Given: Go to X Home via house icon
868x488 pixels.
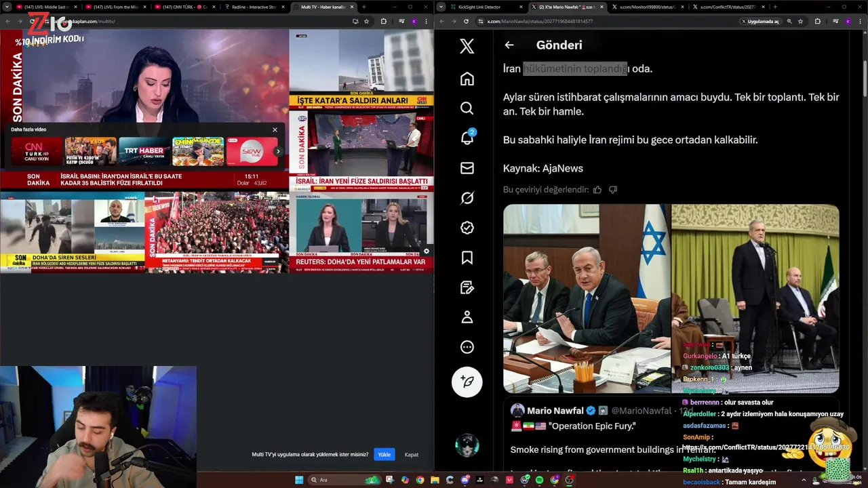Looking at the screenshot, I should tap(467, 79).
